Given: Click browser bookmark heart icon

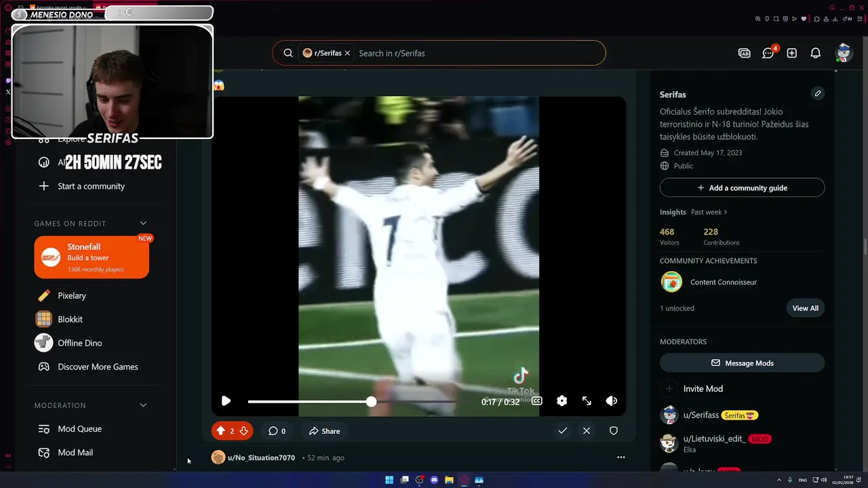Looking at the screenshot, I should click(804, 19).
